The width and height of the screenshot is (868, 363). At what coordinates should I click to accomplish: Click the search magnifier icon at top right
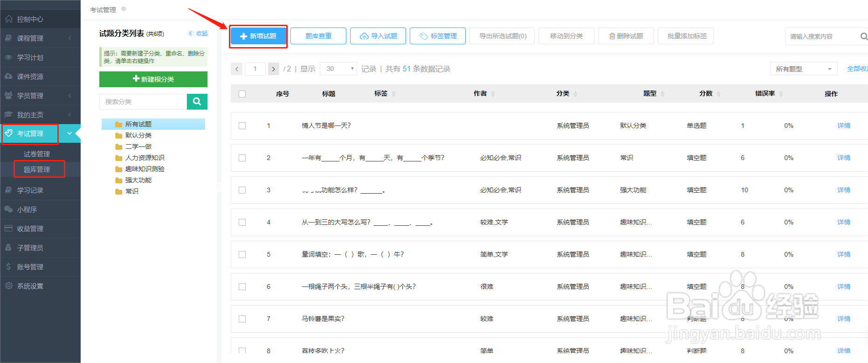click(863, 36)
